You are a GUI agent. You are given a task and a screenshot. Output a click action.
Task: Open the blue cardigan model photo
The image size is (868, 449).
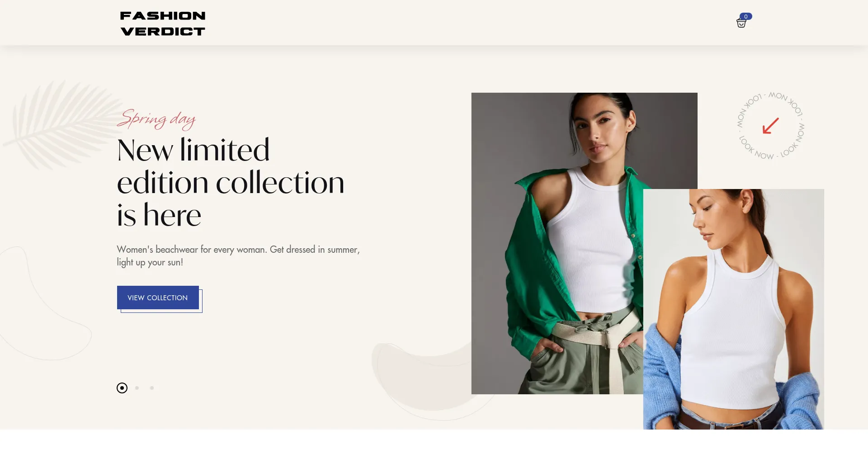click(734, 309)
